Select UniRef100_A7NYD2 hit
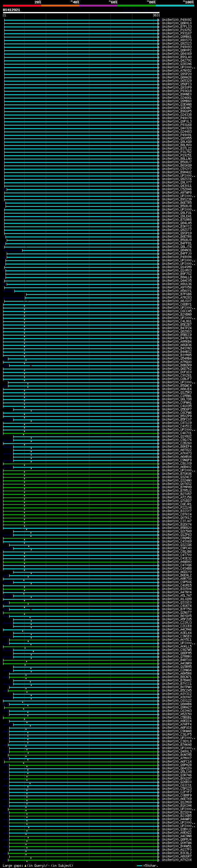 176,71
